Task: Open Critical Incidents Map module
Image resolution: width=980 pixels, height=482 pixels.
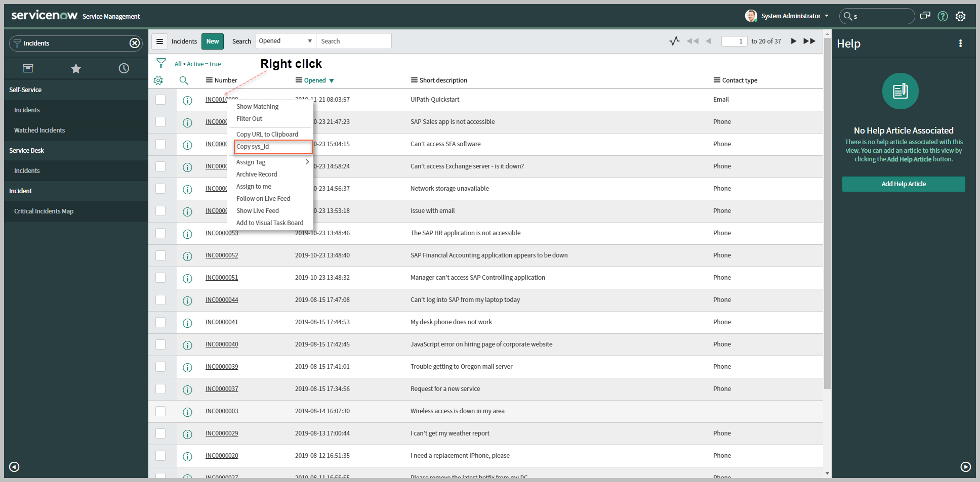Action: [x=44, y=211]
